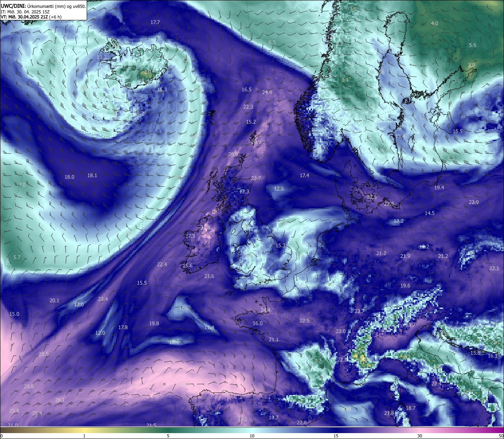
Task: Click the 22.9 value label
Action: 474,202
